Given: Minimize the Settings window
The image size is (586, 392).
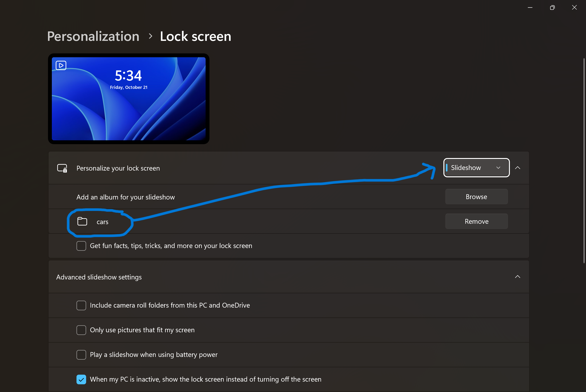Looking at the screenshot, I should [x=530, y=7].
